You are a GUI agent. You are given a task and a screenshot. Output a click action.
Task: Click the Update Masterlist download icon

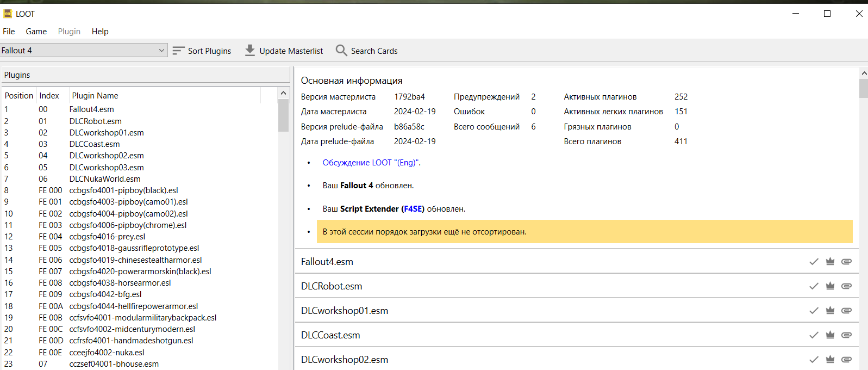pos(250,51)
